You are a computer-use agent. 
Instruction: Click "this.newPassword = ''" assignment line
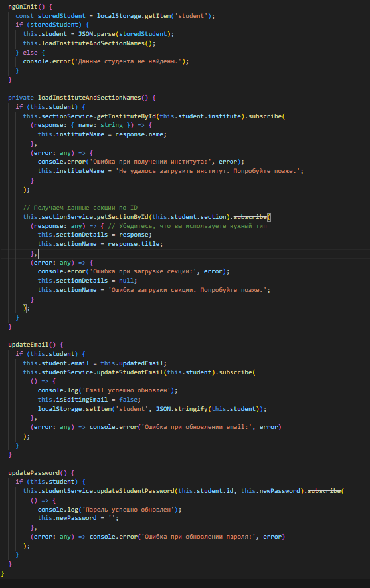[78, 518]
